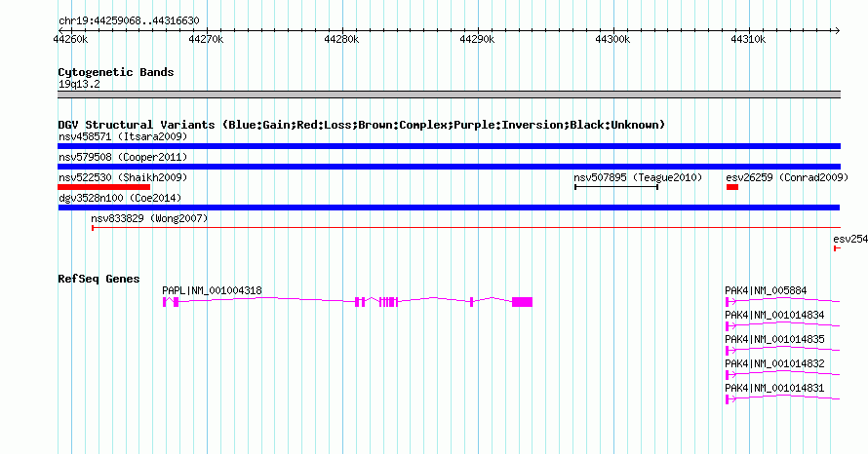Click the 44310k ruler tick label
This screenshot has width=868, height=454.
coord(748,39)
